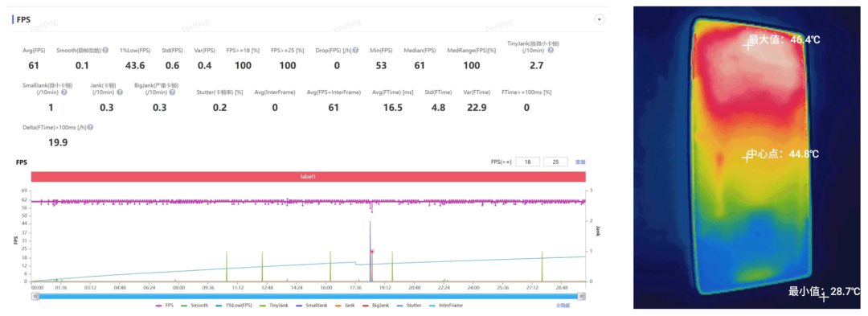Viewport: 868px width, 316px height.
Task: Click the help icon beside Drop(FPS) [/h]
Action: click(355, 51)
